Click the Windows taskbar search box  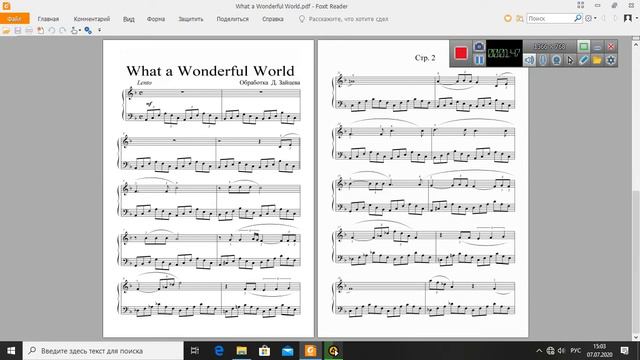click(103, 351)
